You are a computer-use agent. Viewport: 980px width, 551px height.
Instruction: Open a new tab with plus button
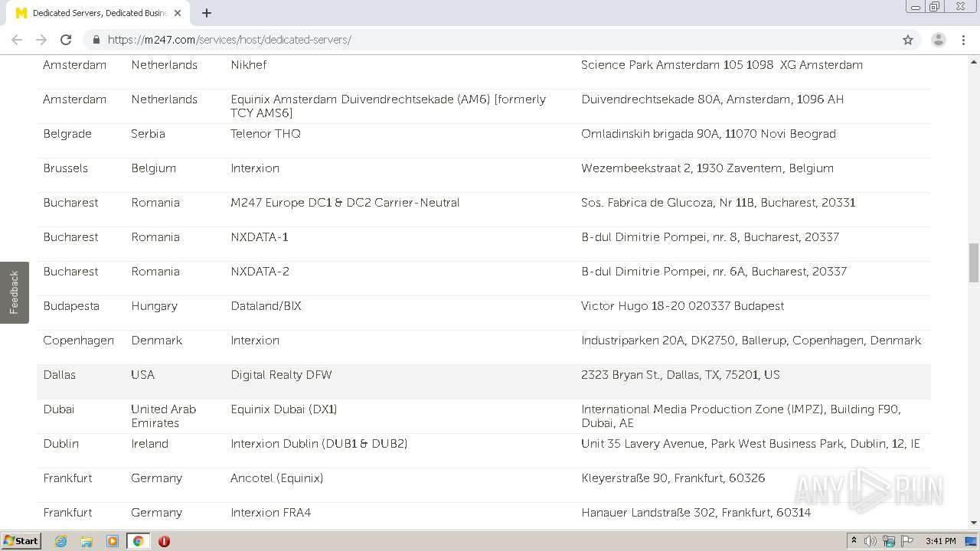(207, 13)
